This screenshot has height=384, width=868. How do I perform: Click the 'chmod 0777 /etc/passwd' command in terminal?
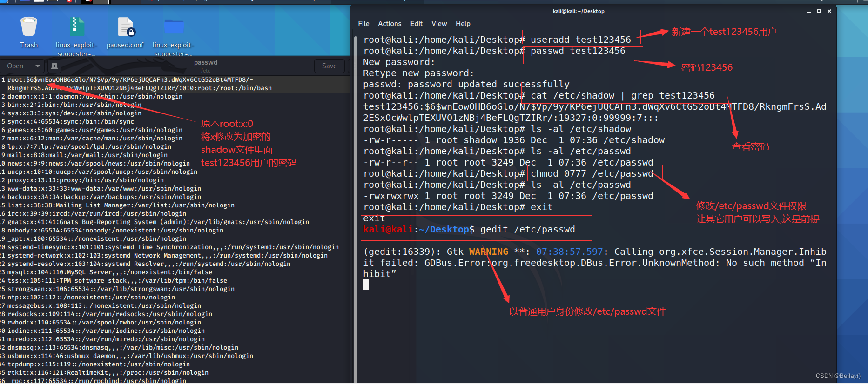coord(592,174)
